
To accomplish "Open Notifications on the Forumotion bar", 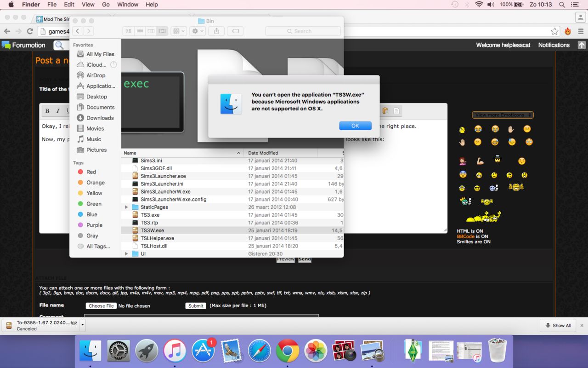I will point(554,45).
